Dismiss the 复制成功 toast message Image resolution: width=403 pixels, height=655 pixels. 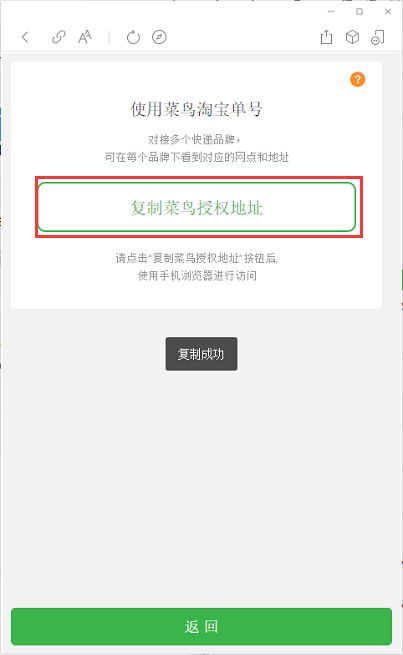pos(201,354)
